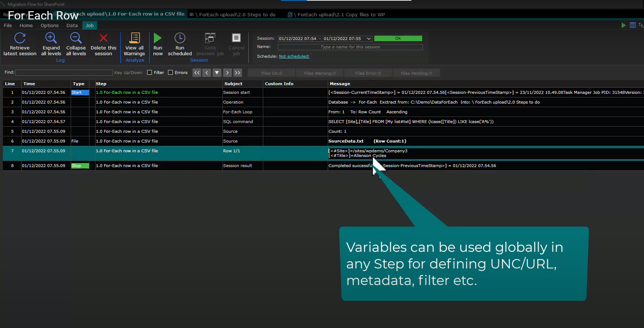
Task: Click the Not scheduled! link
Action: click(294, 56)
